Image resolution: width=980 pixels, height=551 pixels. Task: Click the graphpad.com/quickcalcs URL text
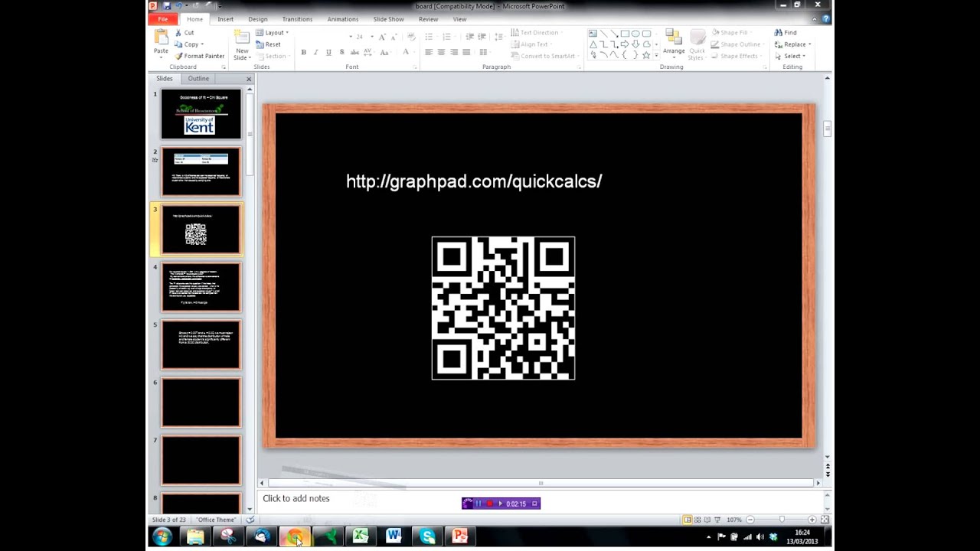point(474,181)
